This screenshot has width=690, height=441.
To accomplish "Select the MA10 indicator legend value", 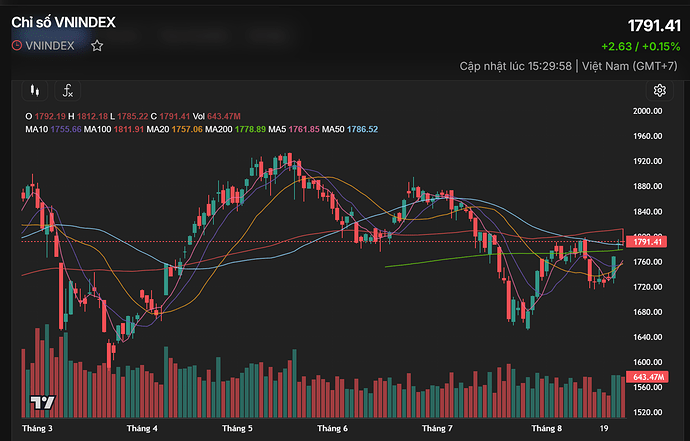I will (x=66, y=129).
